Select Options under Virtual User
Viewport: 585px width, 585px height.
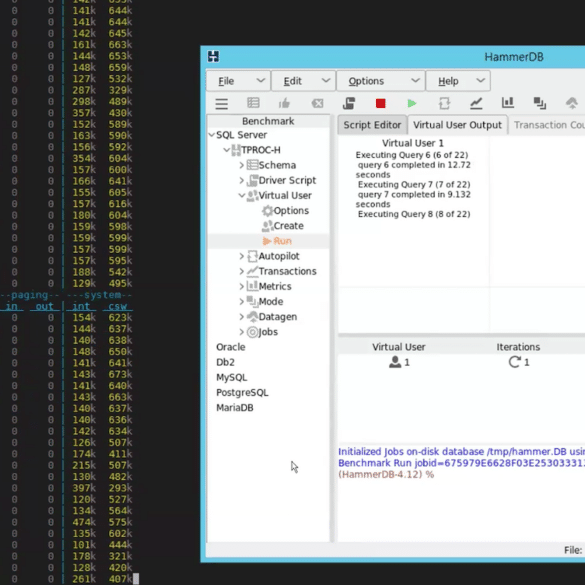click(291, 211)
